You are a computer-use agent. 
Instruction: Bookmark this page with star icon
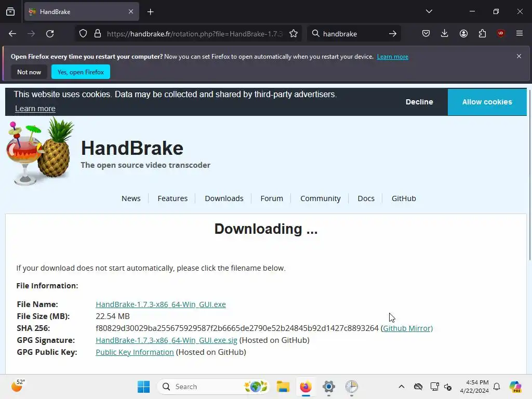pyautogui.click(x=294, y=34)
